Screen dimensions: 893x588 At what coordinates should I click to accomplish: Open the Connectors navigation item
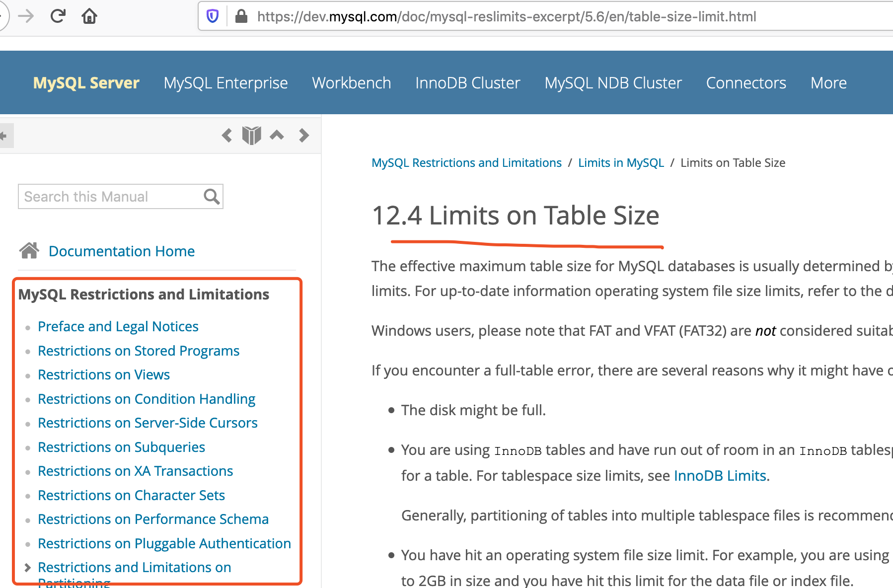[746, 82]
